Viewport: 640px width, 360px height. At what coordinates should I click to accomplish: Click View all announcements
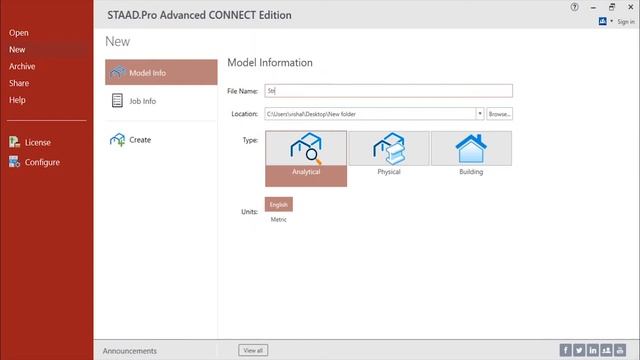253,350
